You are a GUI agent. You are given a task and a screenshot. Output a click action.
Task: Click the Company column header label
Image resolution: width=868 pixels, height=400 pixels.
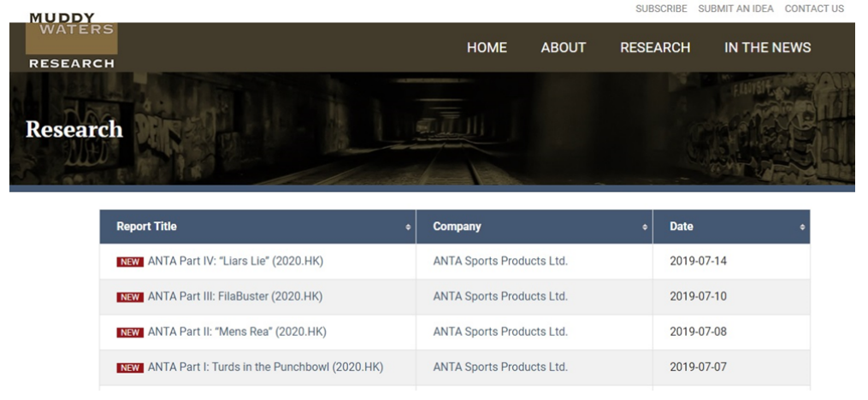coord(457,226)
